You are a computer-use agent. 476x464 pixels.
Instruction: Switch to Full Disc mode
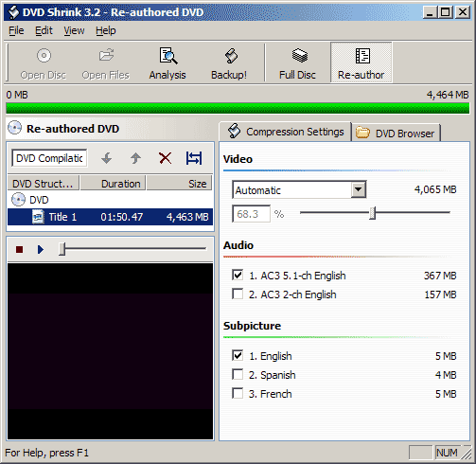point(297,62)
